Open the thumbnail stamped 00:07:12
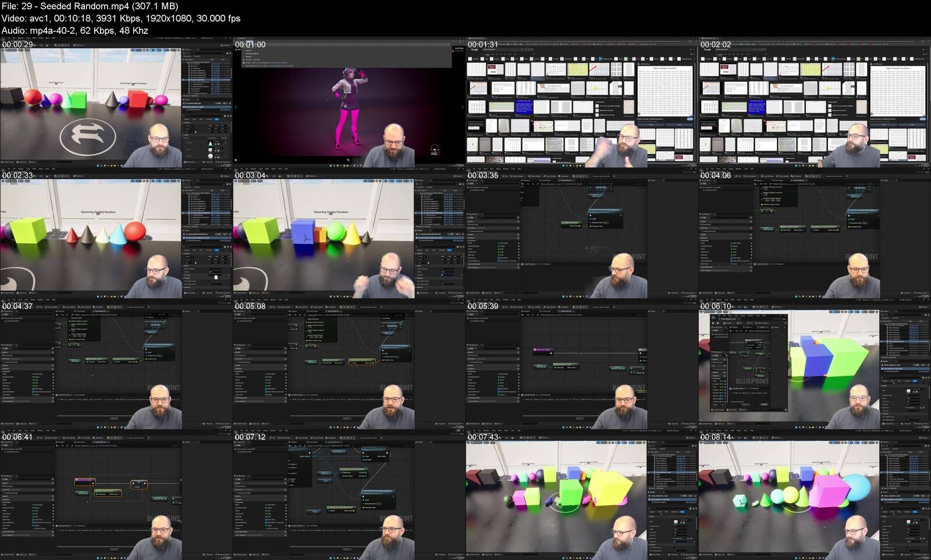 [x=349, y=495]
